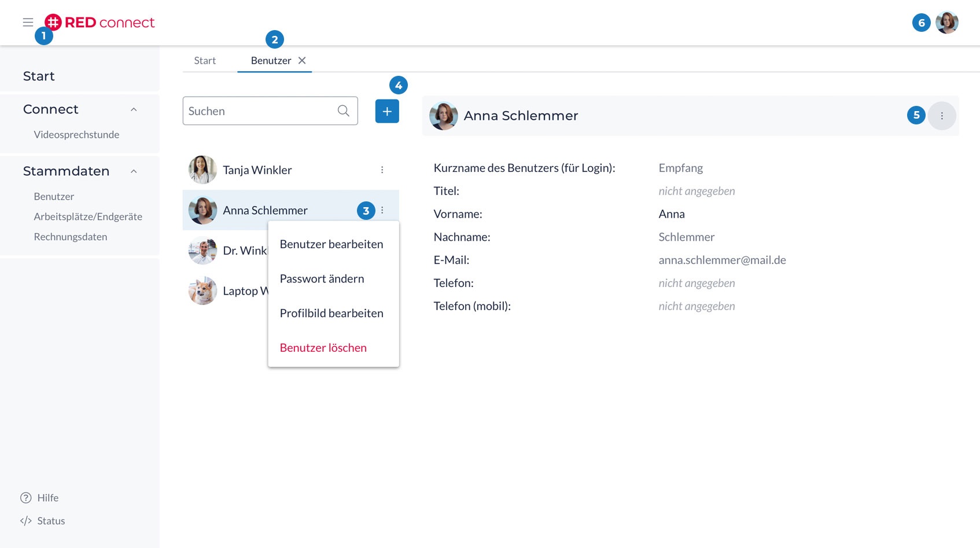The image size is (980, 548).
Task: Close the Benutzer tab
Action: [x=302, y=61]
